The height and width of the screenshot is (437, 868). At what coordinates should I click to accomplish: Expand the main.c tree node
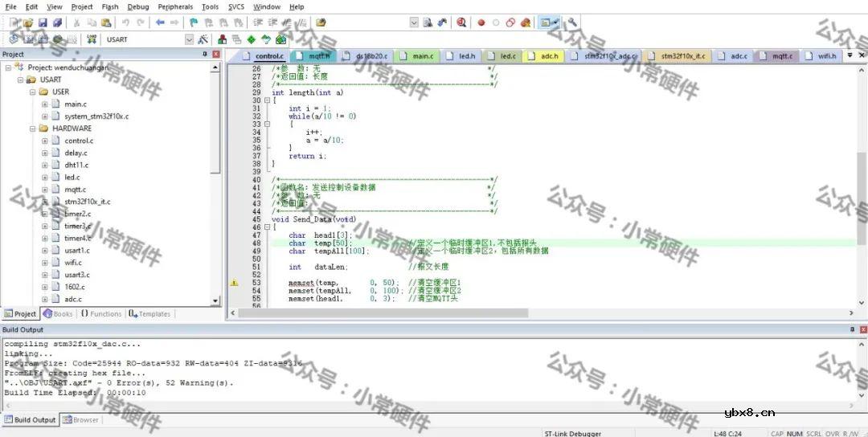(x=45, y=104)
